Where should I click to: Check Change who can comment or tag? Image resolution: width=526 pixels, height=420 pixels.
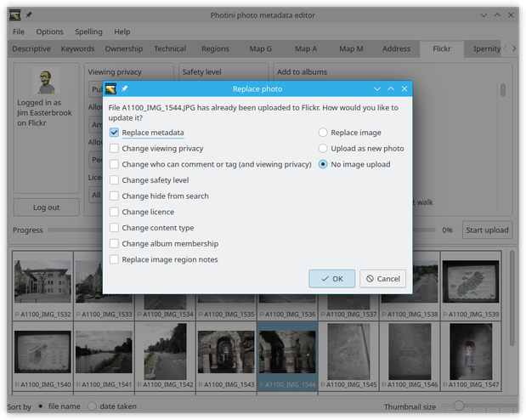[114, 164]
